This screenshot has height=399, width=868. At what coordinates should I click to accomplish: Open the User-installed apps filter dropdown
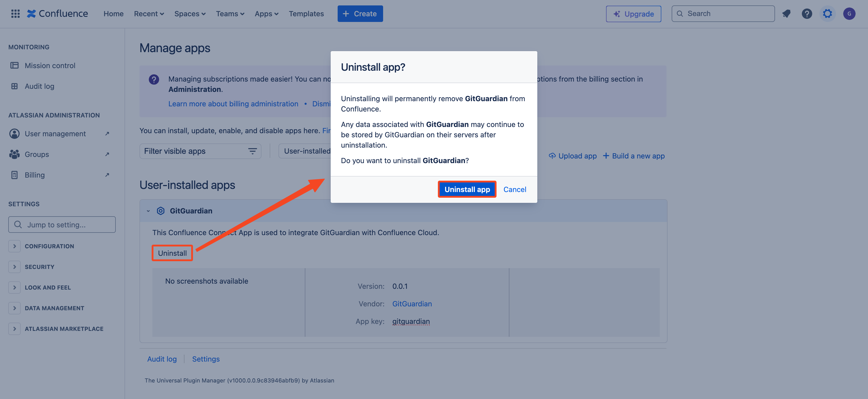tap(305, 151)
